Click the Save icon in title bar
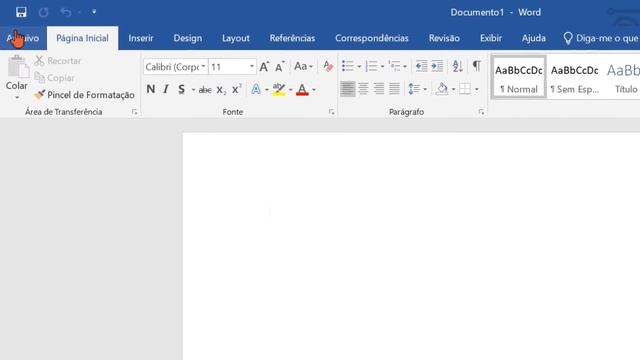The width and height of the screenshot is (640, 360). [x=21, y=12]
